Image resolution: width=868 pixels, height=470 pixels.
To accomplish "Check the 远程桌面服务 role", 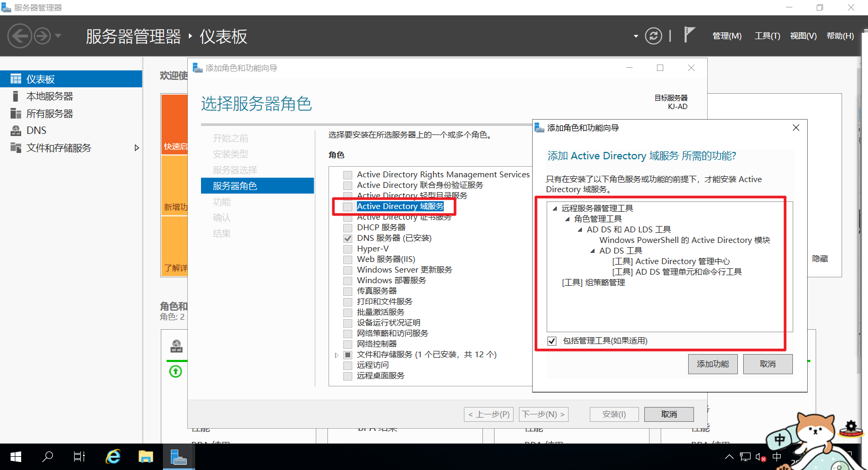I will pos(348,376).
